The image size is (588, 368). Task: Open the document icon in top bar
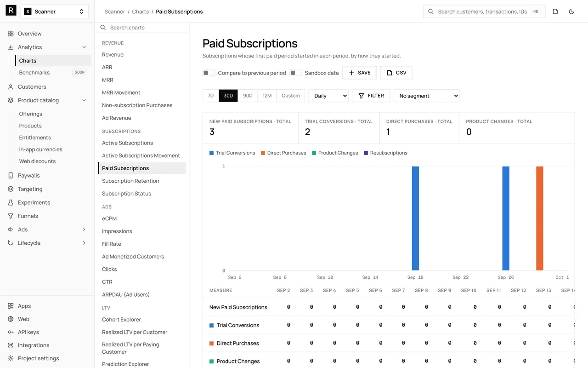coord(555,11)
